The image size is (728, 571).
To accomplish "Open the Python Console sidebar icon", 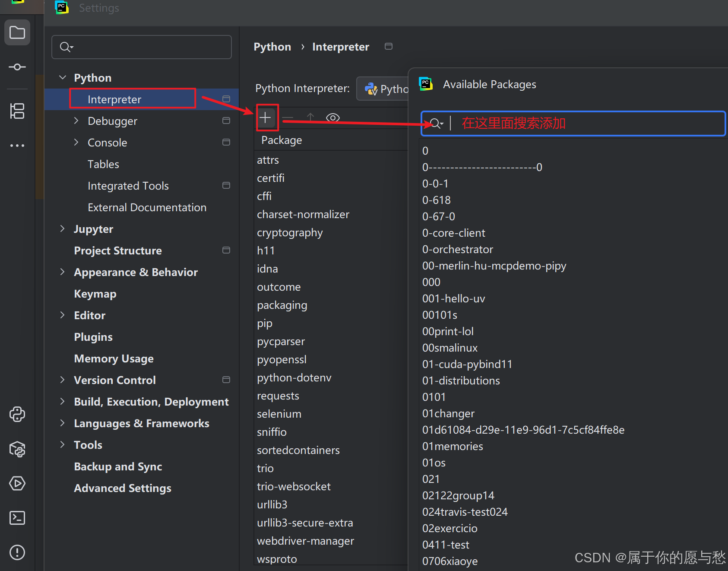I will [x=17, y=414].
